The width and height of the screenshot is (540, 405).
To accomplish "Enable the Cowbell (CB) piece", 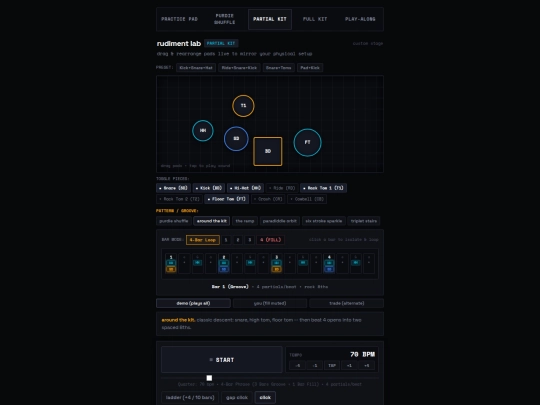I will (x=307, y=199).
